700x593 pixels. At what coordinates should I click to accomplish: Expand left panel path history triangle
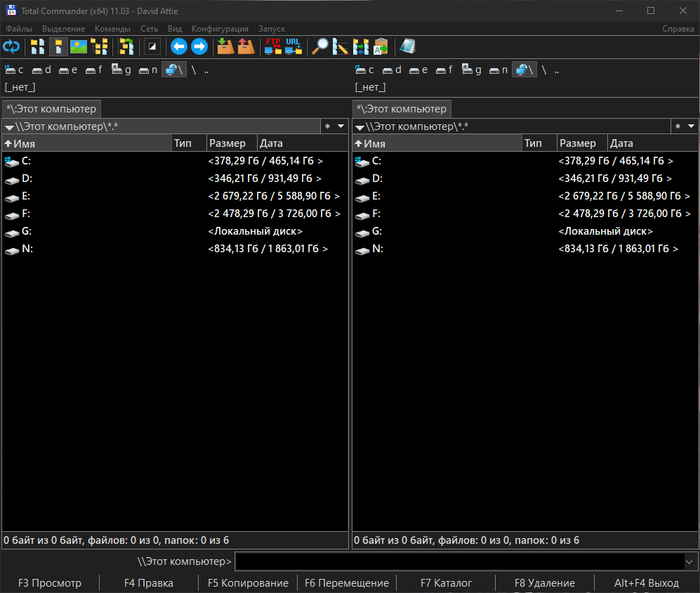pos(9,127)
